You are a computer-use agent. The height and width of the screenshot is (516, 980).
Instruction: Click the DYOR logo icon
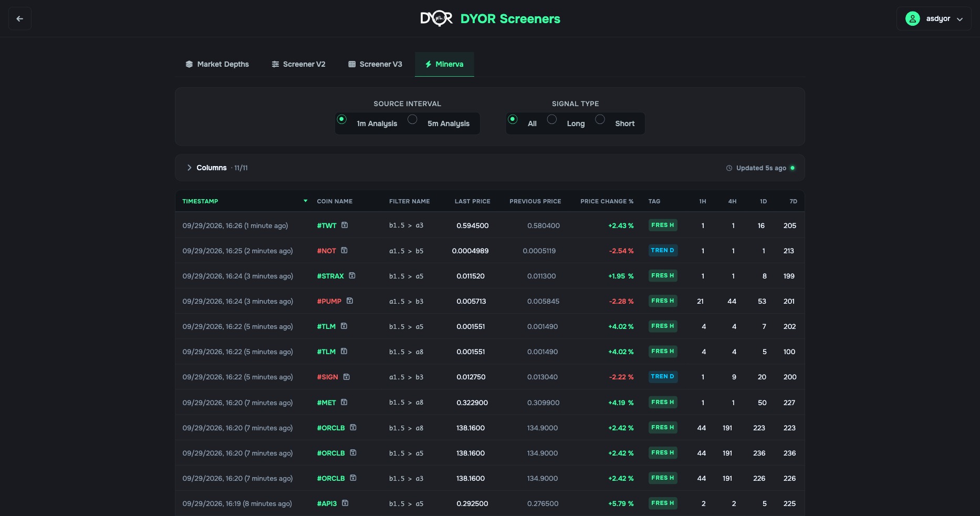[x=436, y=19]
